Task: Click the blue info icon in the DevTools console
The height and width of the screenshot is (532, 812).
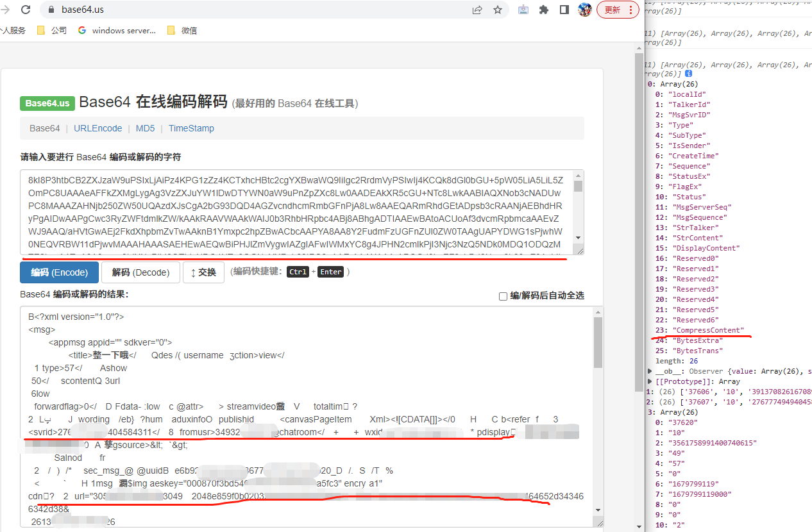Action: (x=688, y=73)
